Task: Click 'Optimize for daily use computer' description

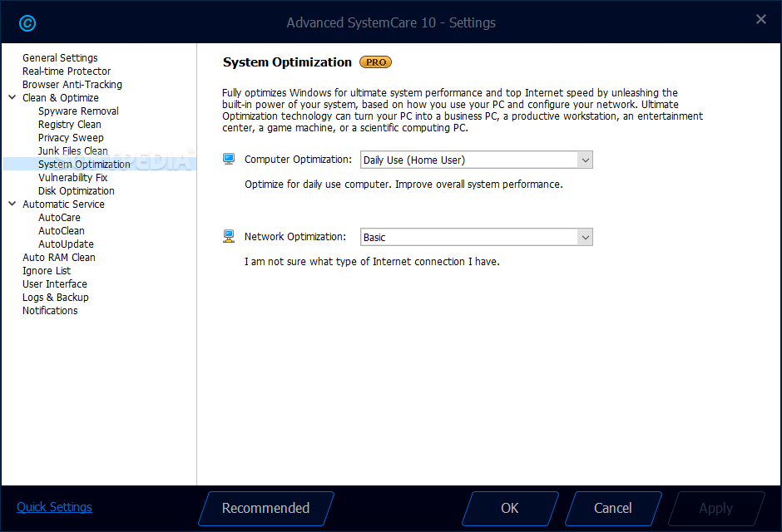Action: 403,185
